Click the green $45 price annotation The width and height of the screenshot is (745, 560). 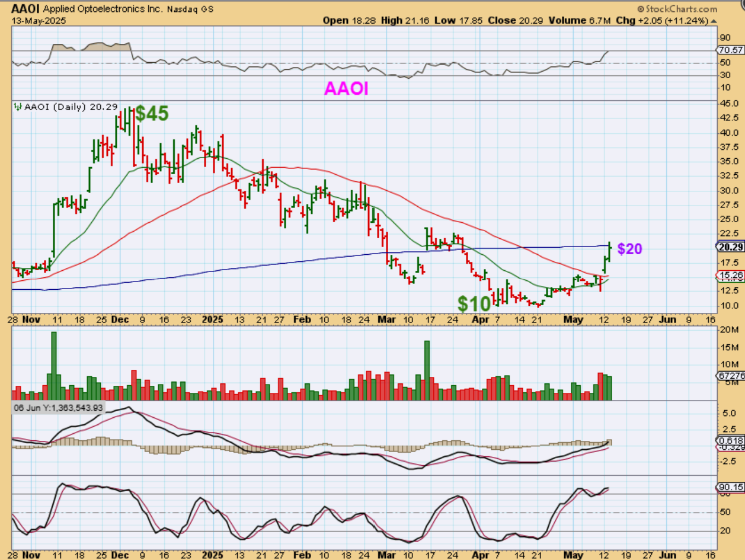coord(152,113)
